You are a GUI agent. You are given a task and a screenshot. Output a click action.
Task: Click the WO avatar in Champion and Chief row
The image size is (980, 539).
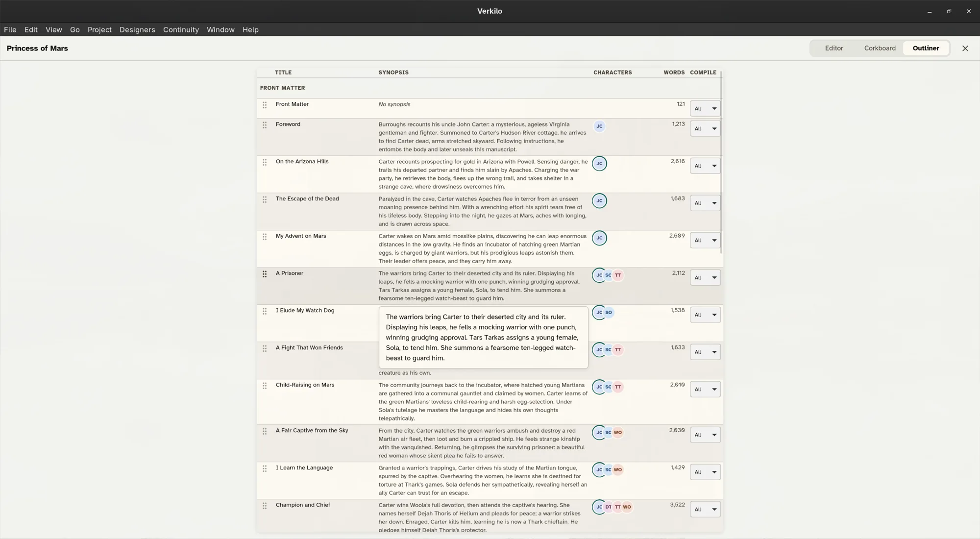627,507
